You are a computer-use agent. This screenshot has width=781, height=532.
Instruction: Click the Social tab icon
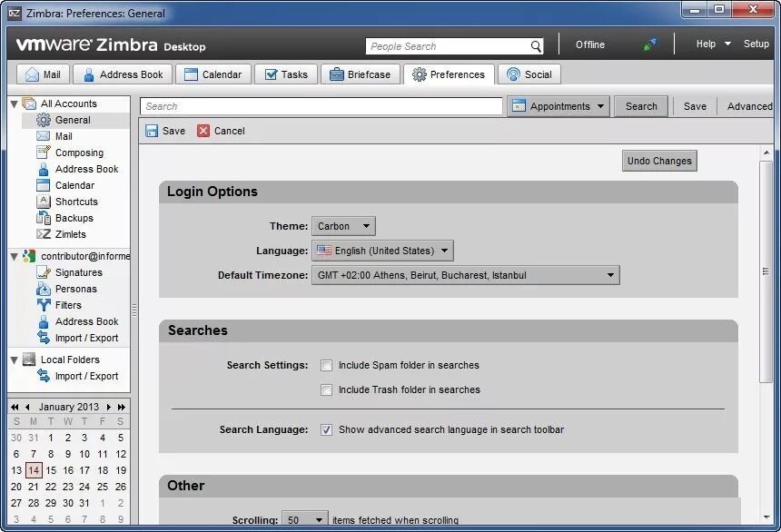(x=513, y=74)
